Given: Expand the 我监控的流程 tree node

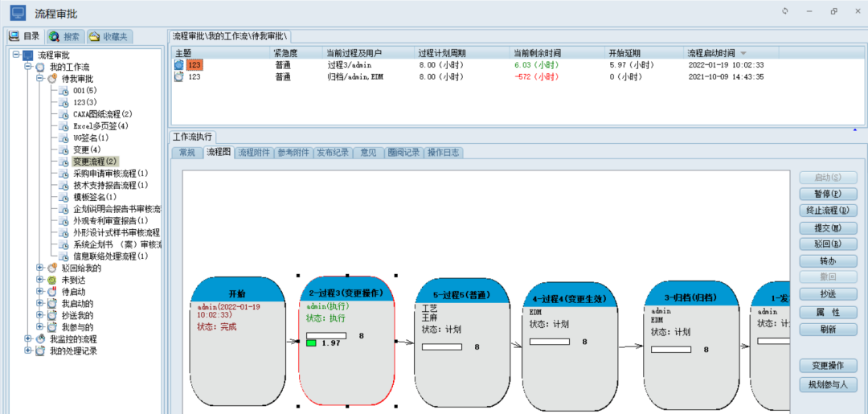Looking at the screenshot, I should point(28,339).
